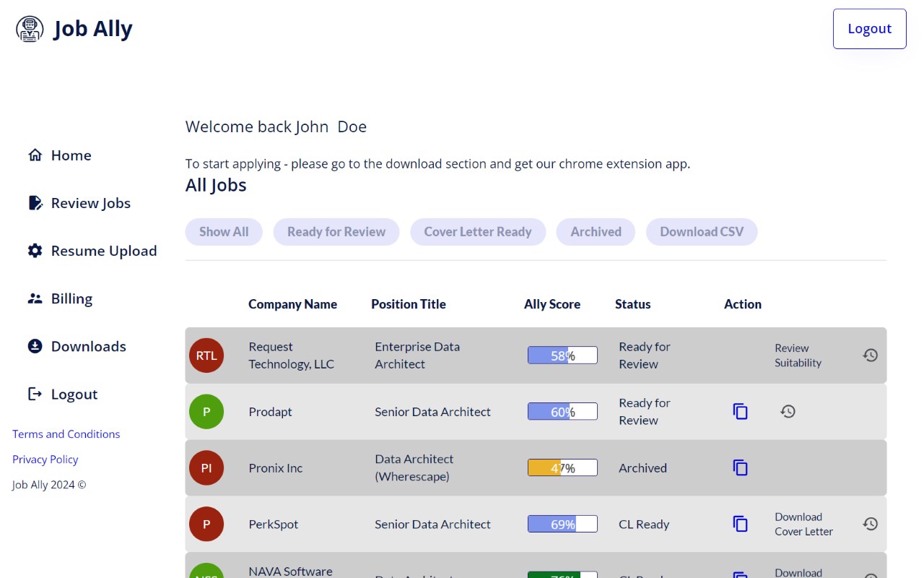Go to Home in the sidebar

click(x=71, y=155)
